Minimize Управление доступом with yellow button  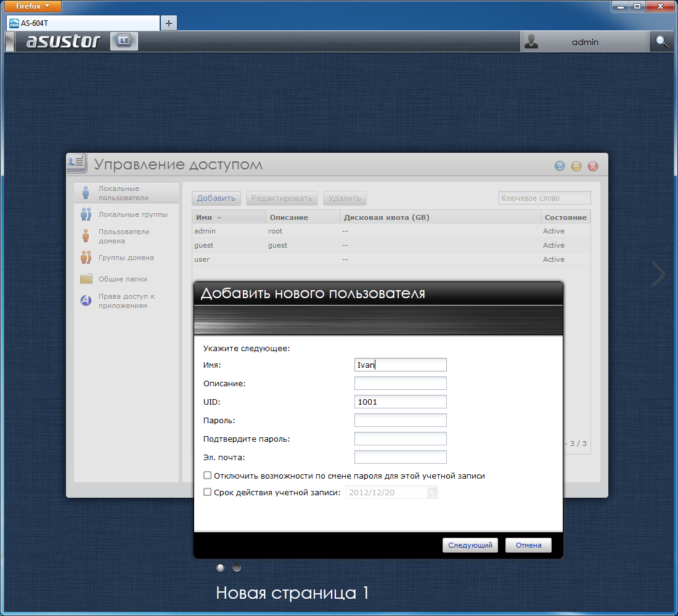pos(576,166)
